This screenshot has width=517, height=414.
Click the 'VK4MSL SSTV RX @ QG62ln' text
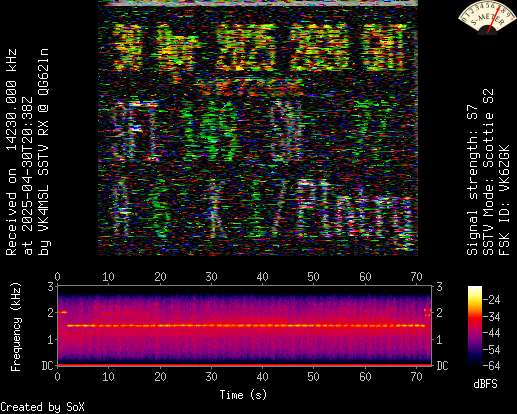pos(44,152)
